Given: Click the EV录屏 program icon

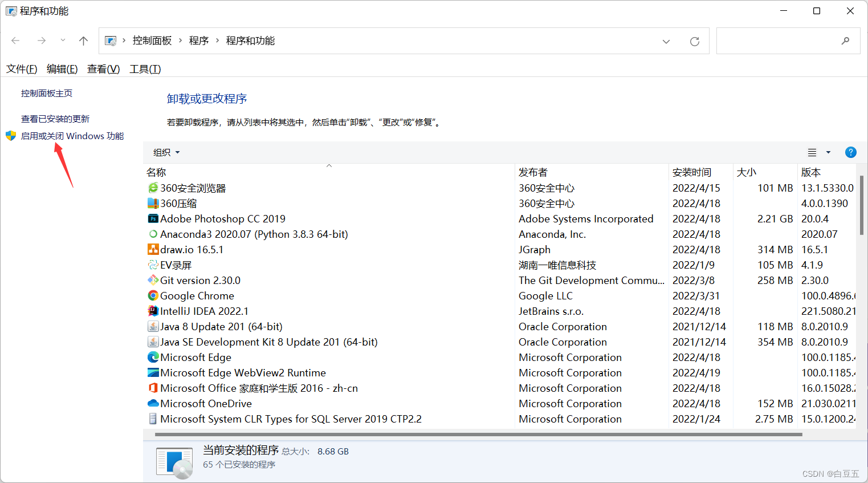Looking at the screenshot, I should [153, 265].
